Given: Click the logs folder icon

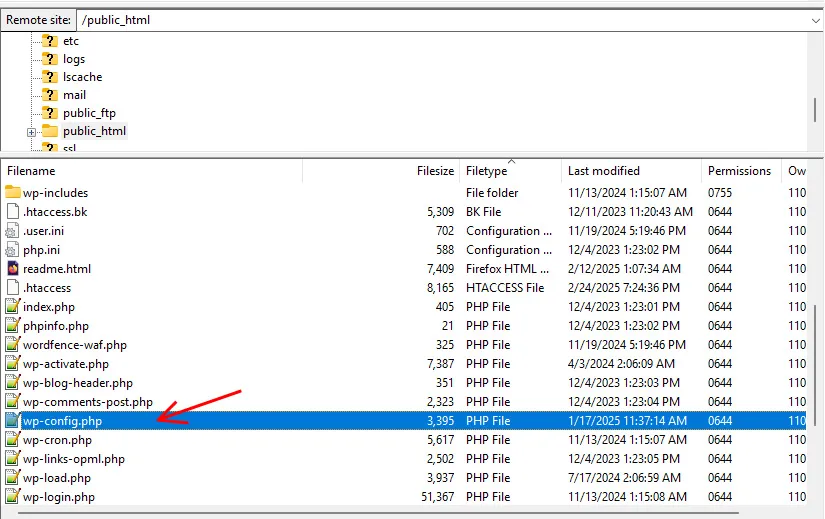Looking at the screenshot, I should [x=50, y=59].
